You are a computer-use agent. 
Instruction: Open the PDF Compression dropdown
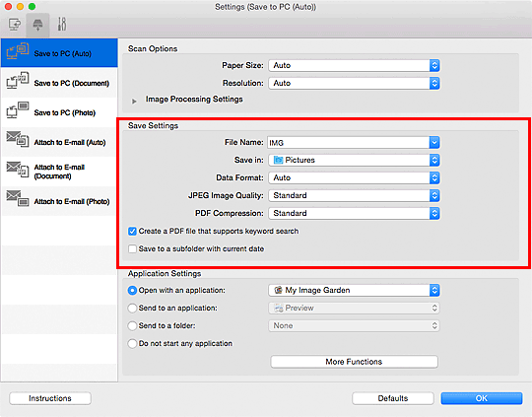354,213
